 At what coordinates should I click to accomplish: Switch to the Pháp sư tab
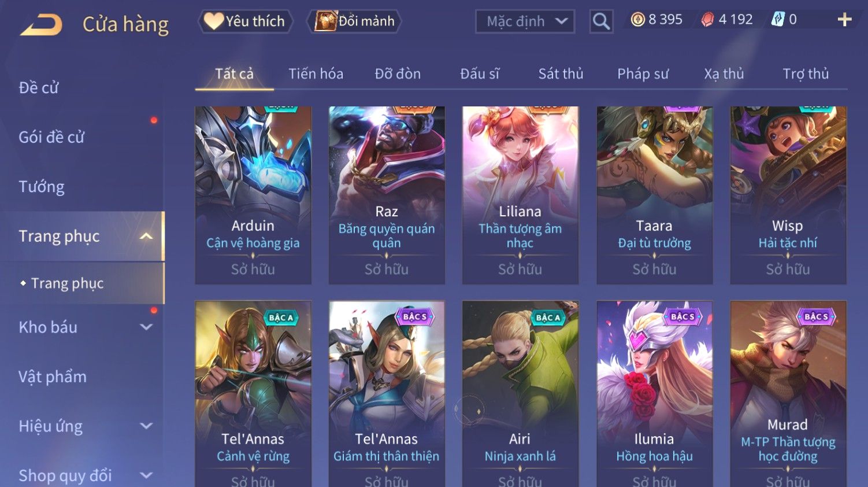[643, 74]
